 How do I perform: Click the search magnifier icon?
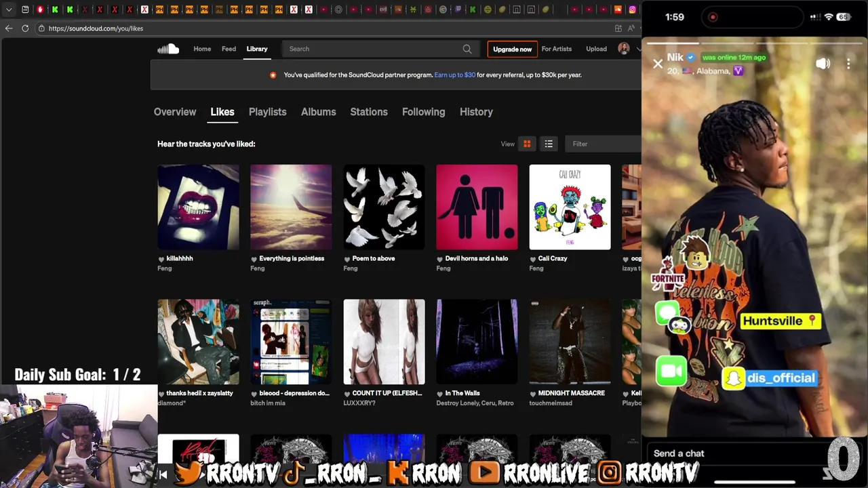(467, 49)
